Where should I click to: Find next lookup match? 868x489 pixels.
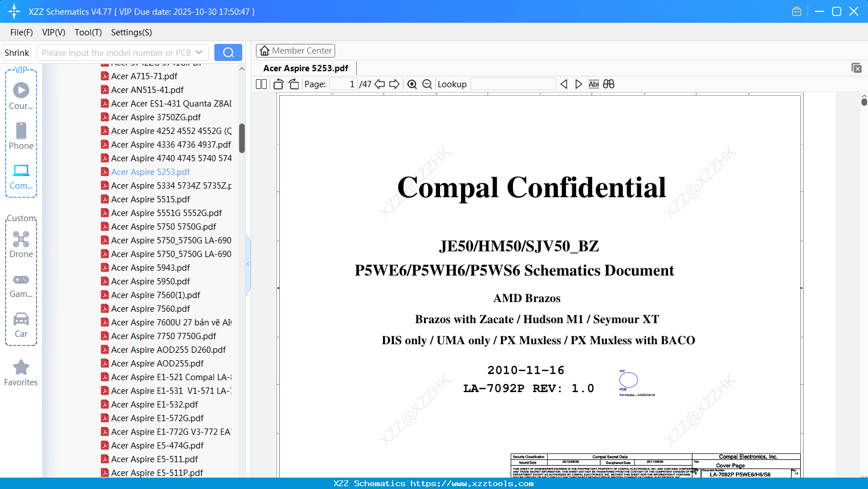[x=578, y=84]
